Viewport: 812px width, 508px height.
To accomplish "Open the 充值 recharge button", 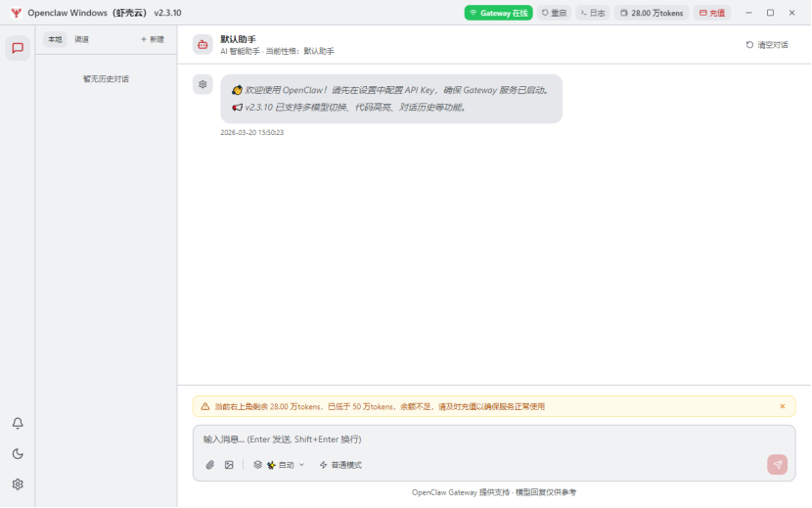I will click(x=712, y=13).
